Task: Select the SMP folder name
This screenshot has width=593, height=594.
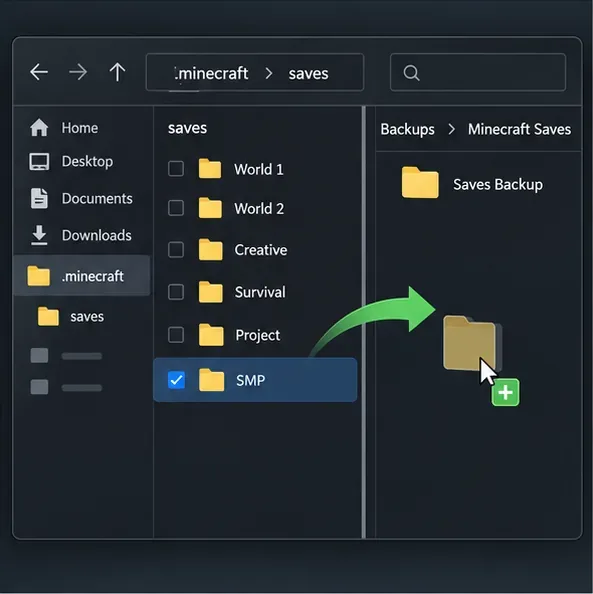Action: coord(250,380)
